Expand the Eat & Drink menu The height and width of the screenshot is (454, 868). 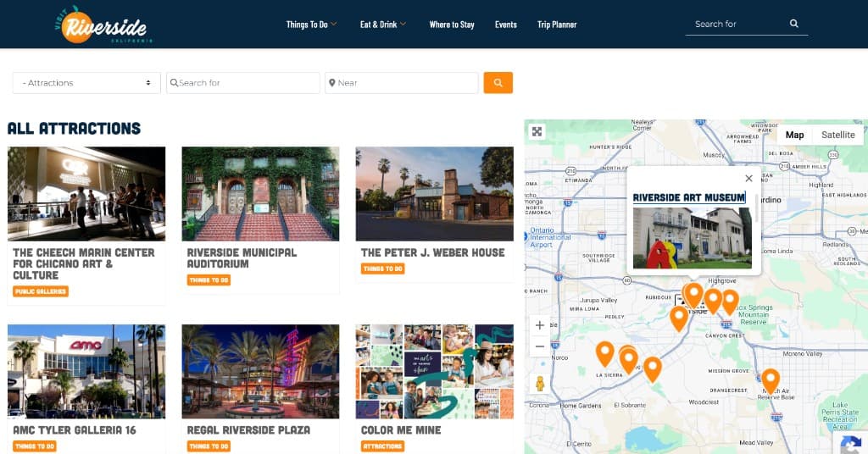[x=383, y=25]
